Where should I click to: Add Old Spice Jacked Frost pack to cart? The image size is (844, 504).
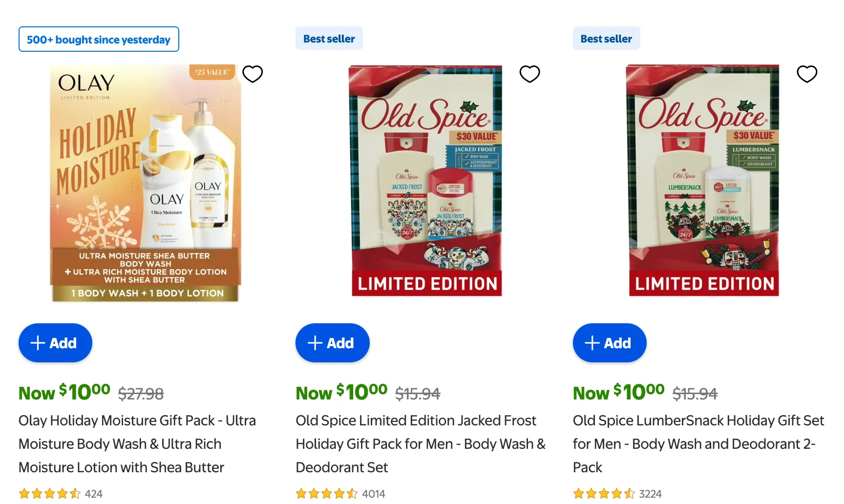[332, 343]
